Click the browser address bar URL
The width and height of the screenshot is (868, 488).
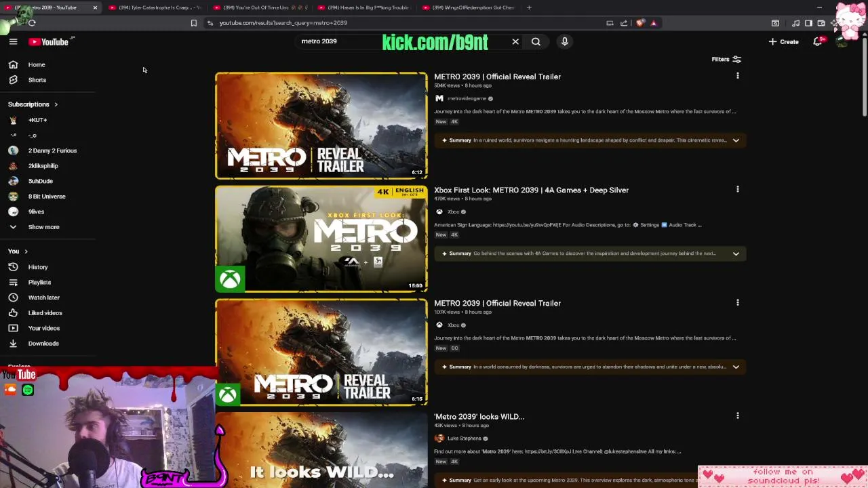(283, 23)
